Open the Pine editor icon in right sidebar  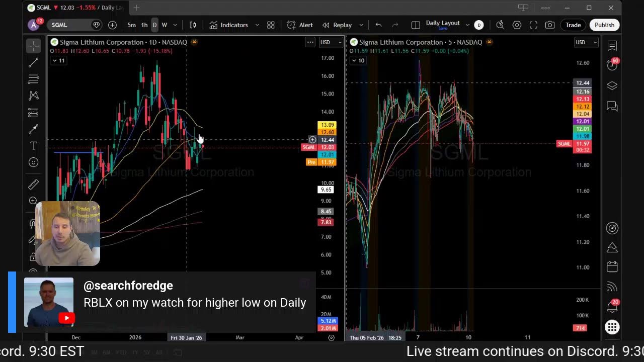(612, 247)
